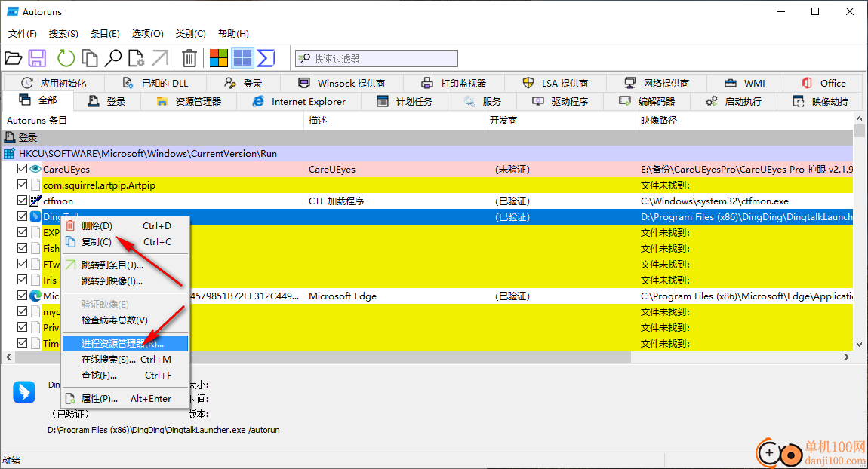Choose 查找(F)... in context menu
Screen dimensions: 868x469
125,375
